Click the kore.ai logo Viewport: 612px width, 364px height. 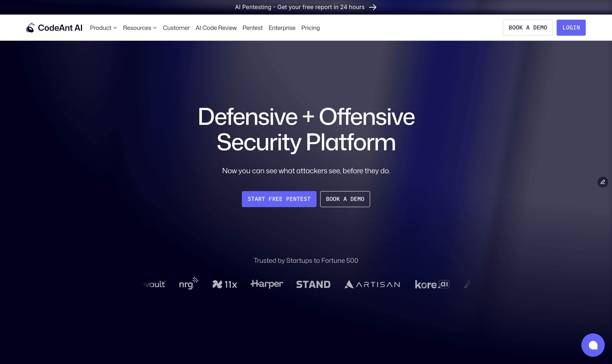[x=432, y=284]
